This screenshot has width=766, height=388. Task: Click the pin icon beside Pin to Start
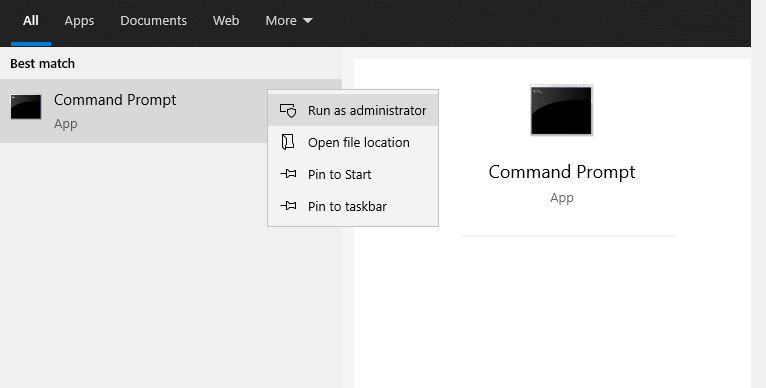[x=288, y=174]
